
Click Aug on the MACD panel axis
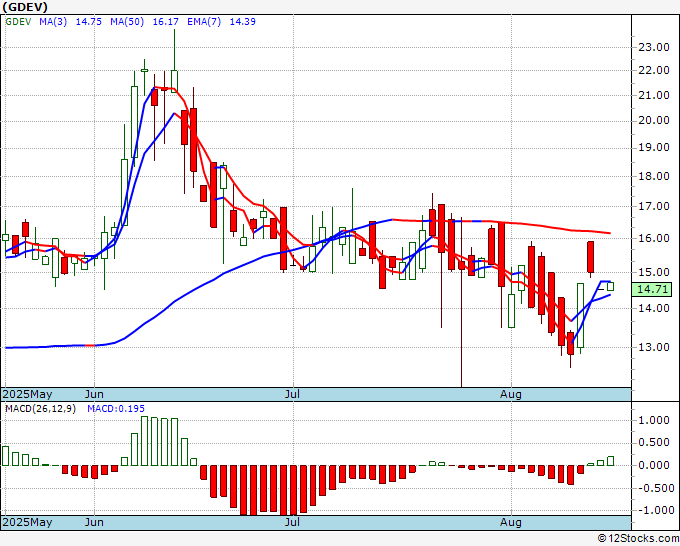[510, 522]
